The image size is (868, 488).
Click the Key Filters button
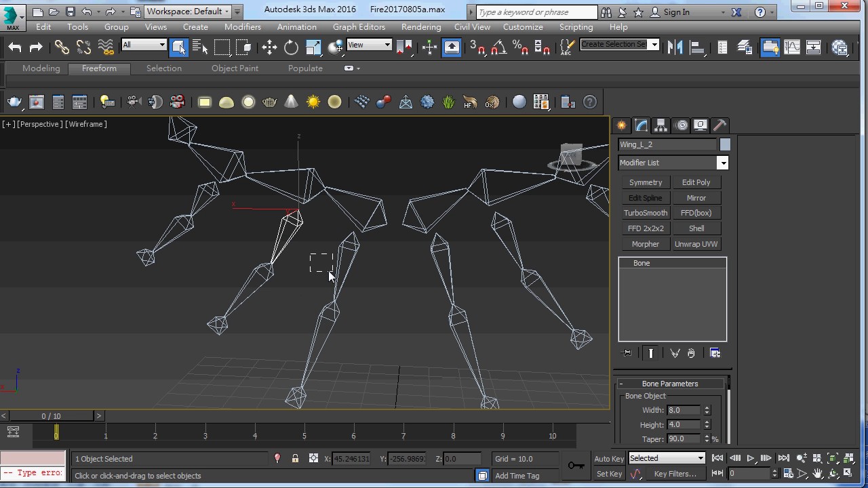(675, 474)
